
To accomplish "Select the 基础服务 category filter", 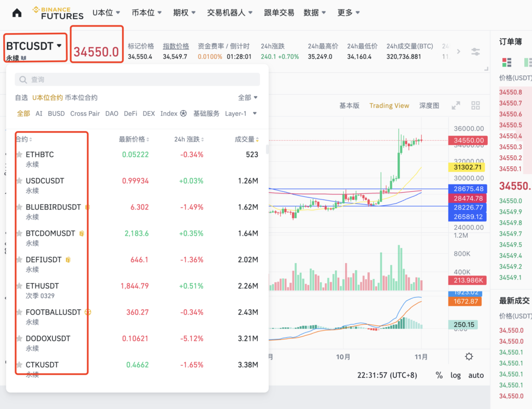I will (x=206, y=113).
